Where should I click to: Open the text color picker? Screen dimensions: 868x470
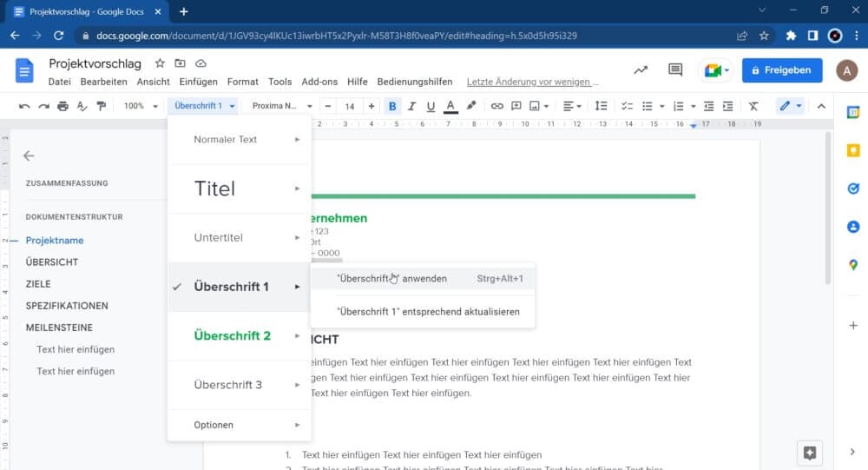pyautogui.click(x=450, y=106)
